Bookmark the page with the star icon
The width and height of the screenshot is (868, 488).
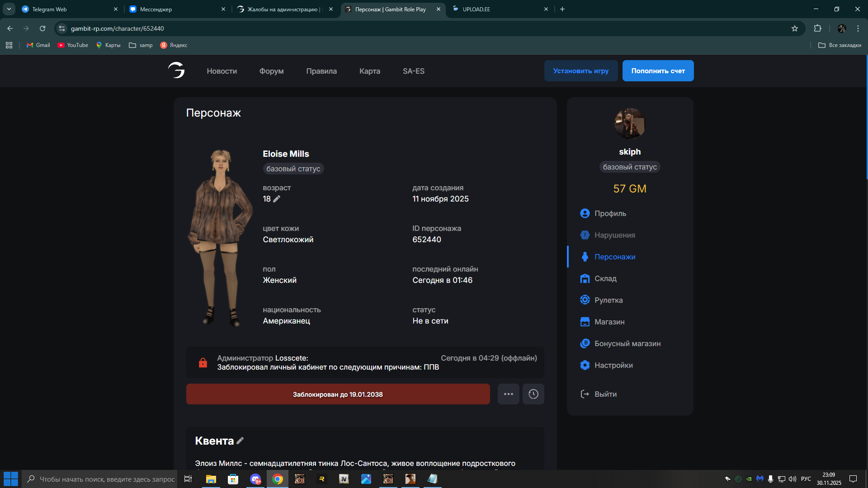794,28
